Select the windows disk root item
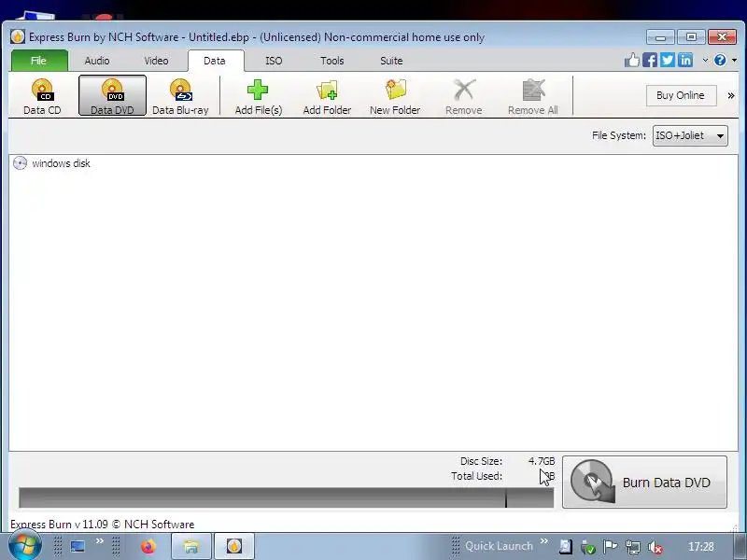The width and height of the screenshot is (747, 560). (51, 163)
